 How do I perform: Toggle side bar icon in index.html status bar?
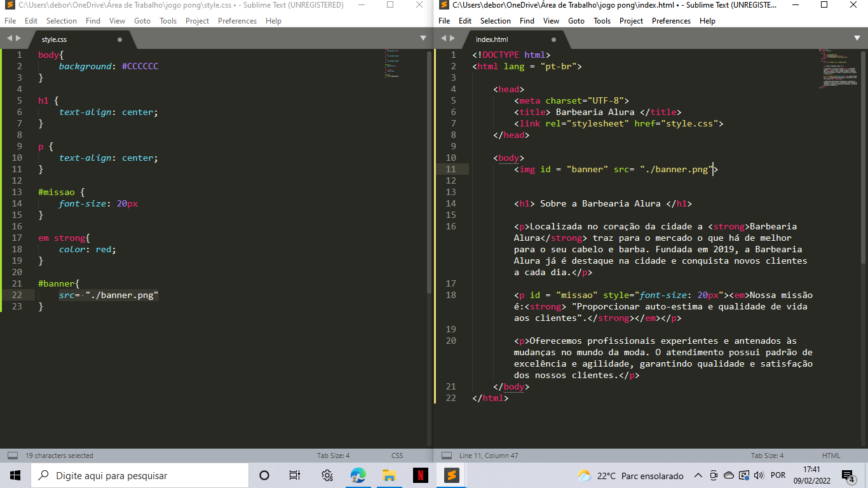coord(446,456)
